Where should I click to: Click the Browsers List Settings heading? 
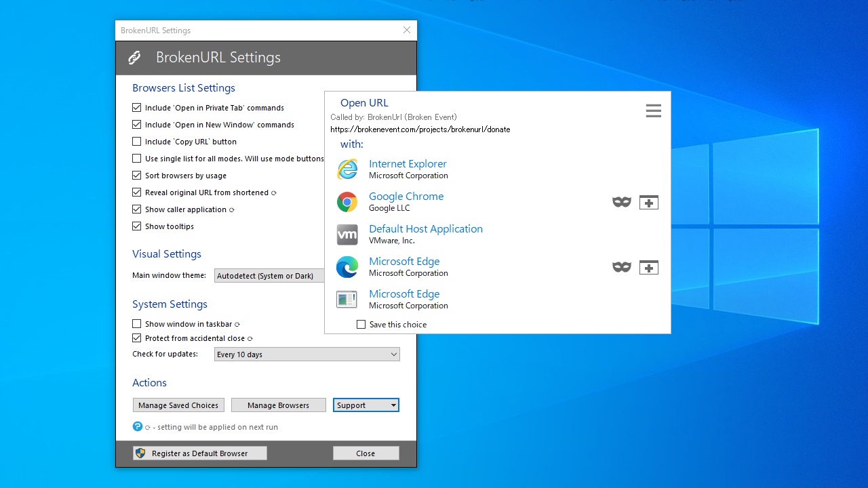tap(184, 88)
